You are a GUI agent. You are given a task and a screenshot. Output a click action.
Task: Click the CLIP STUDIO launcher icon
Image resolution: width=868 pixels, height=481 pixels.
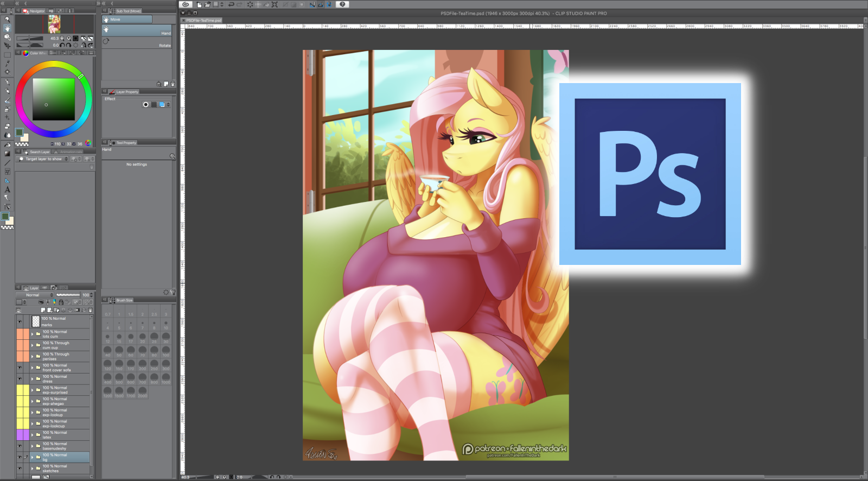[186, 4]
